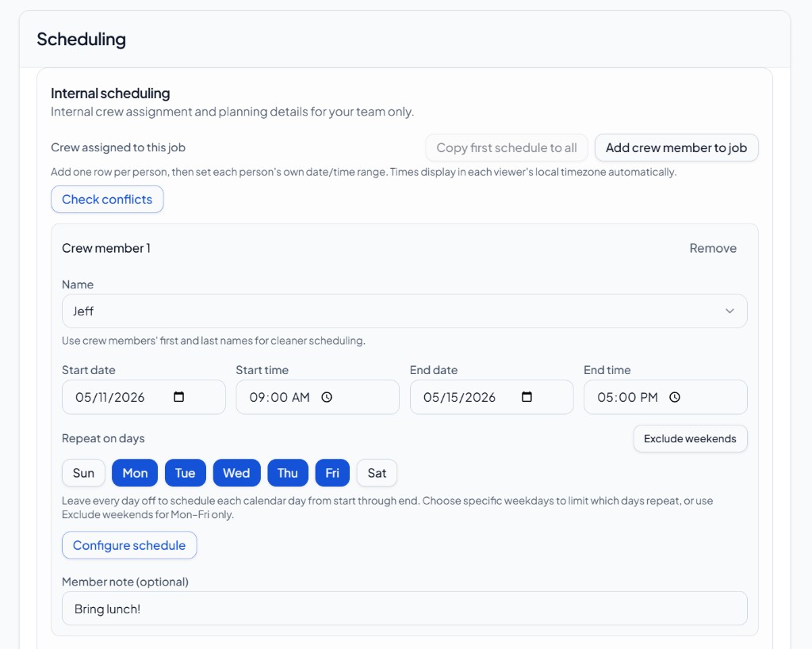The image size is (812, 649).
Task: Enable Sat in Repeat on days
Action: point(377,473)
